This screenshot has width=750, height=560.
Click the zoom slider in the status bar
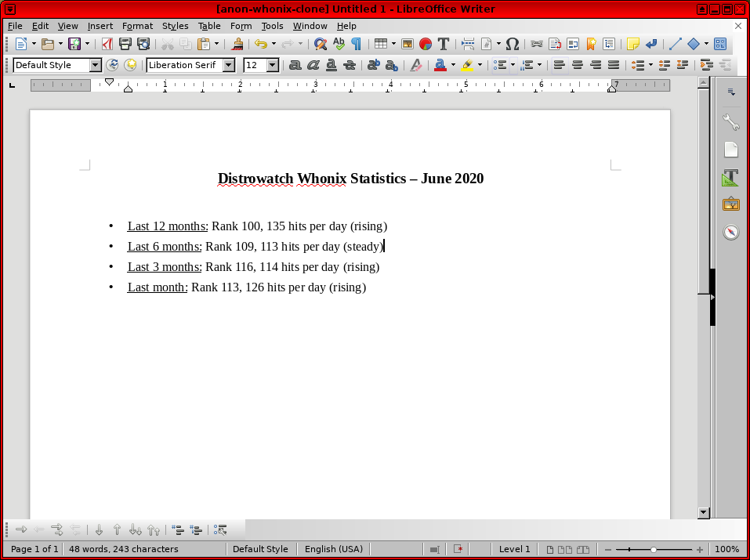[x=654, y=549]
